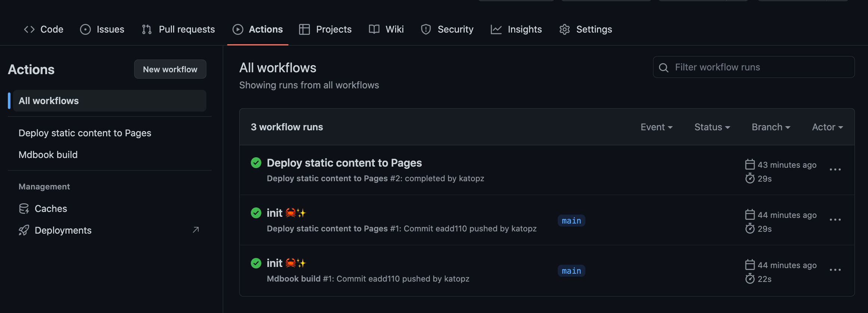Open the Branch filter dropdown
The height and width of the screenshot is (313, 868).
(x=771, y=127)
